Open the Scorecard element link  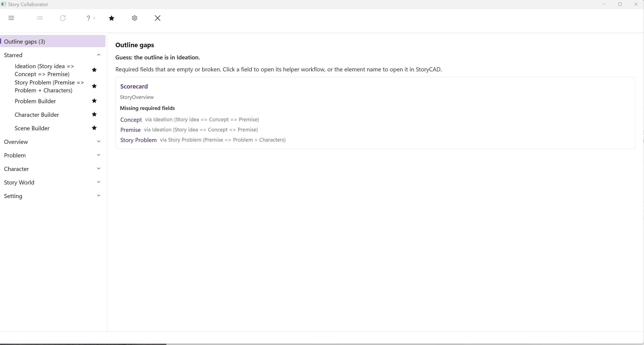click(134, 86)
